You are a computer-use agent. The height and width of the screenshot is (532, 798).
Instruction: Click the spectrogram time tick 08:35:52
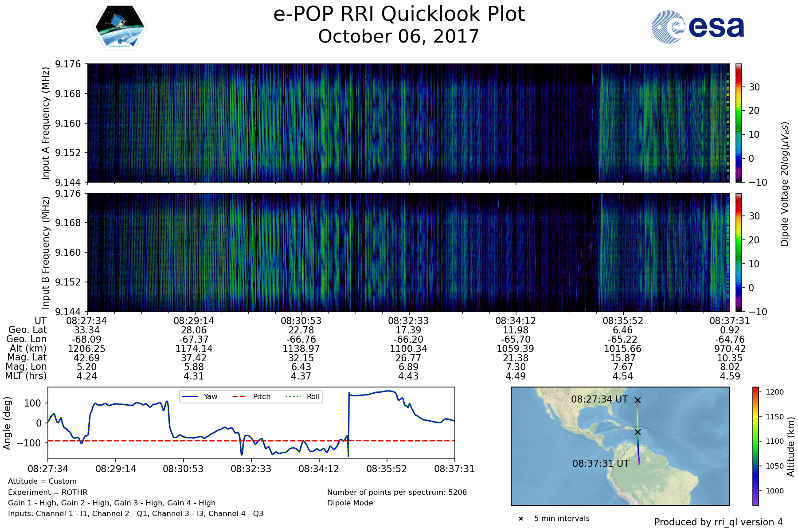click(x=623, y=321)
